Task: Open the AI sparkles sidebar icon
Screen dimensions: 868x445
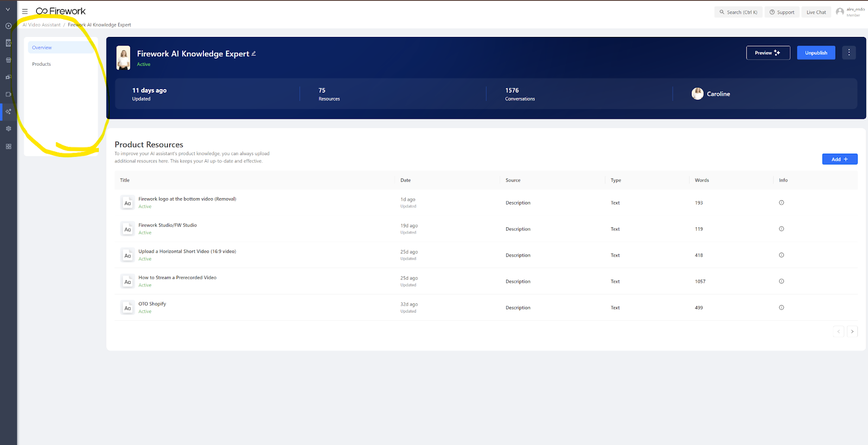Action: (8, 112)
